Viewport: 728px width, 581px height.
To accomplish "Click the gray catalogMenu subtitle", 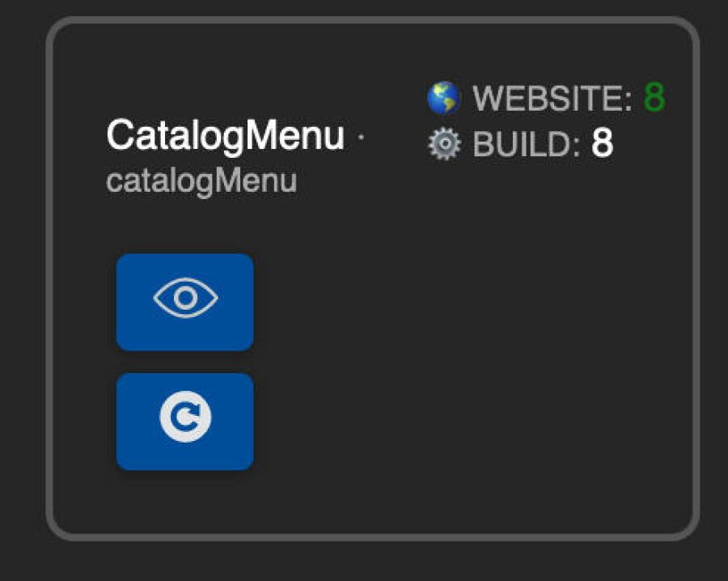I will (201, 180).
